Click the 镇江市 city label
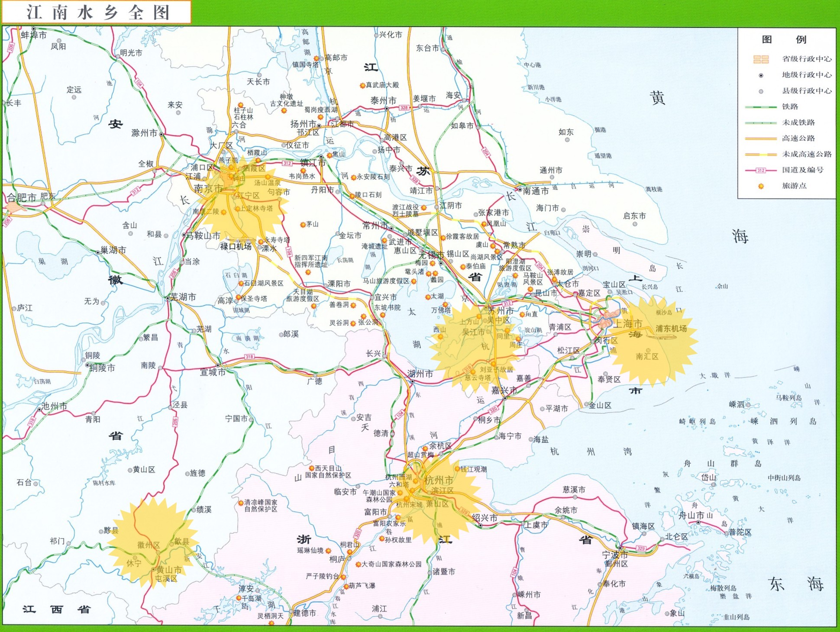 click(313, 163)
